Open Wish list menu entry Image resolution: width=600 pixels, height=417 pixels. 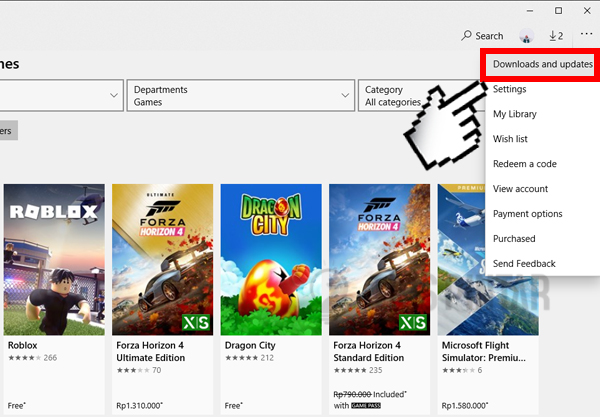(510, 138)
